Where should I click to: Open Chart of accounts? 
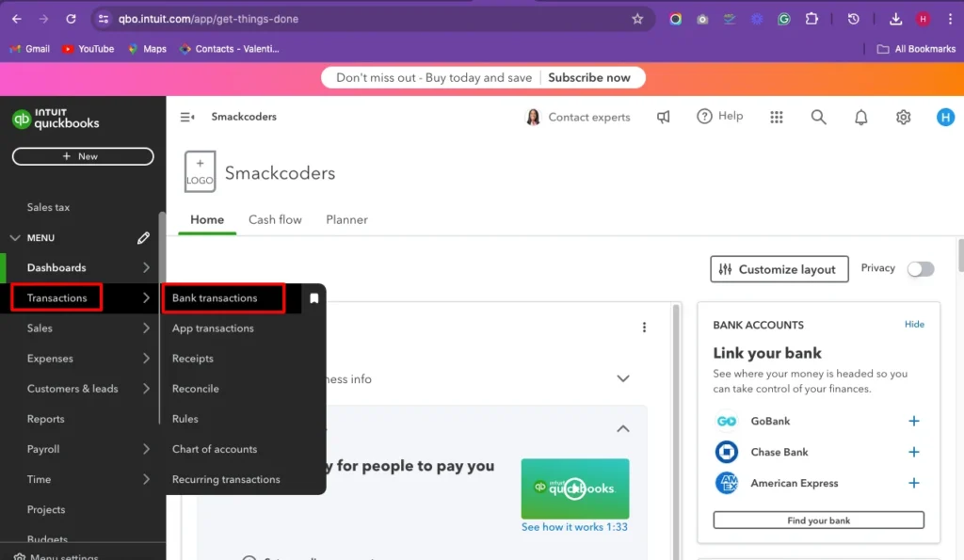(x=215, y=449)
